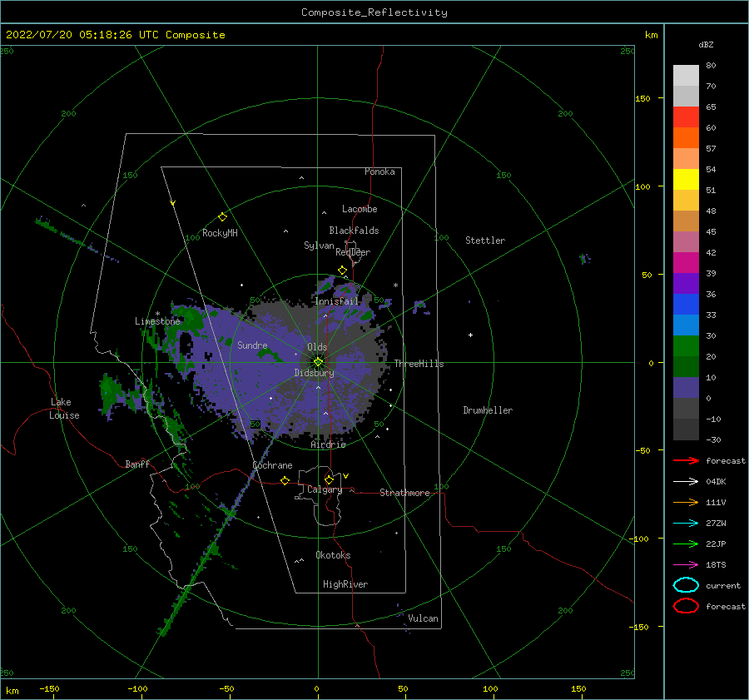Click the ThreeHills city label
Viewport: 749px width, 700px height.
click(419, 364)
